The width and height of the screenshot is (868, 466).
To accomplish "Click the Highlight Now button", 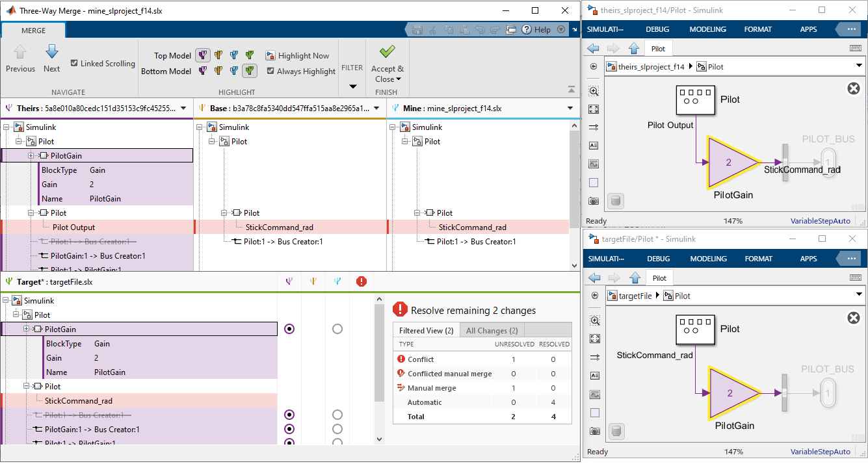I will pyautogui.click(x=297, y=56).
